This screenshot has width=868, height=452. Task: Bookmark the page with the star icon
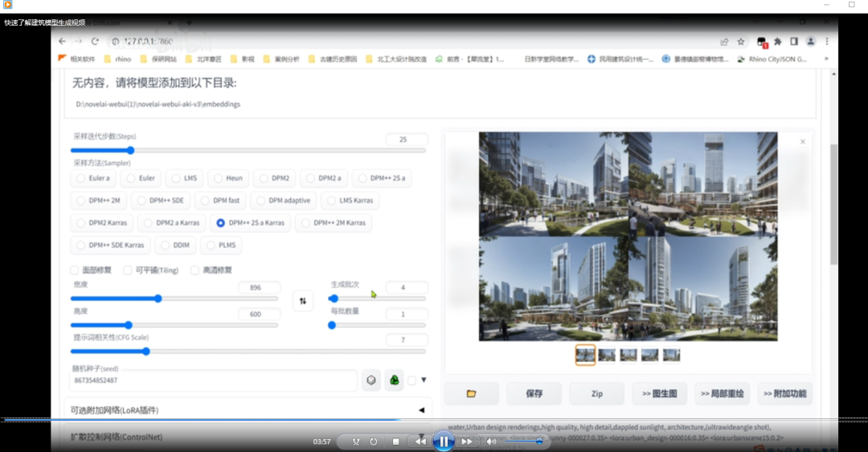(x=741, y=41)
